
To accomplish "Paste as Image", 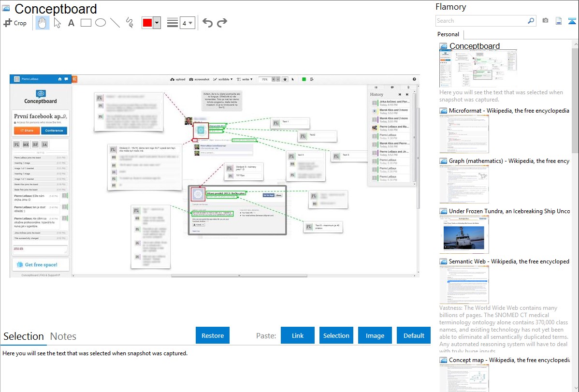I will [375, 335].
